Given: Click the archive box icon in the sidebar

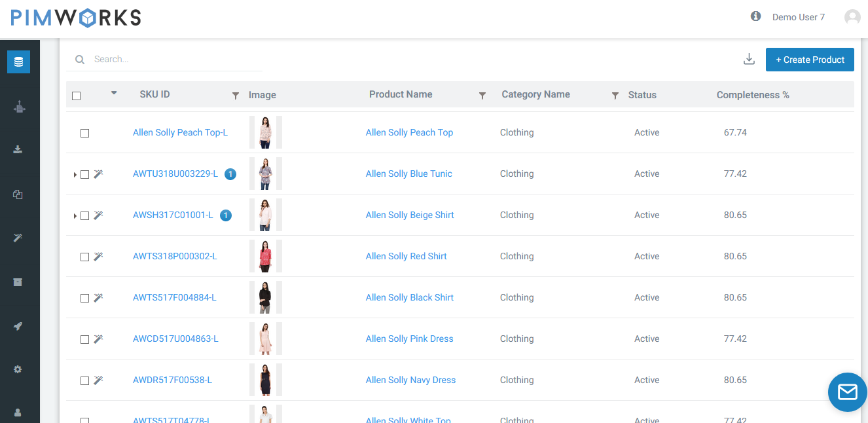Looking at the screenshot, I should [18, 282].
